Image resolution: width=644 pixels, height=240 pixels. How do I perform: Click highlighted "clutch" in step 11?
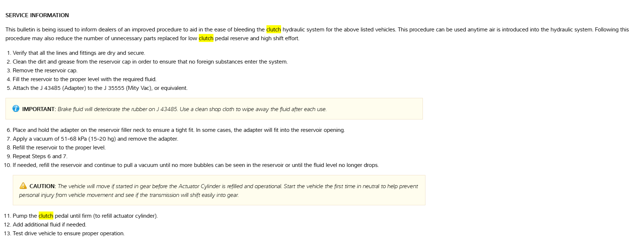46,216
